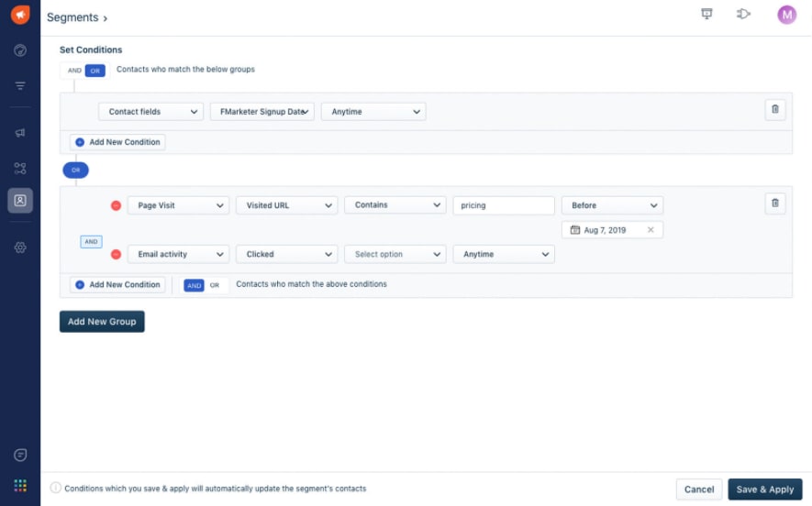
Task: Select OR for above conditions
Action: (215, 285)
